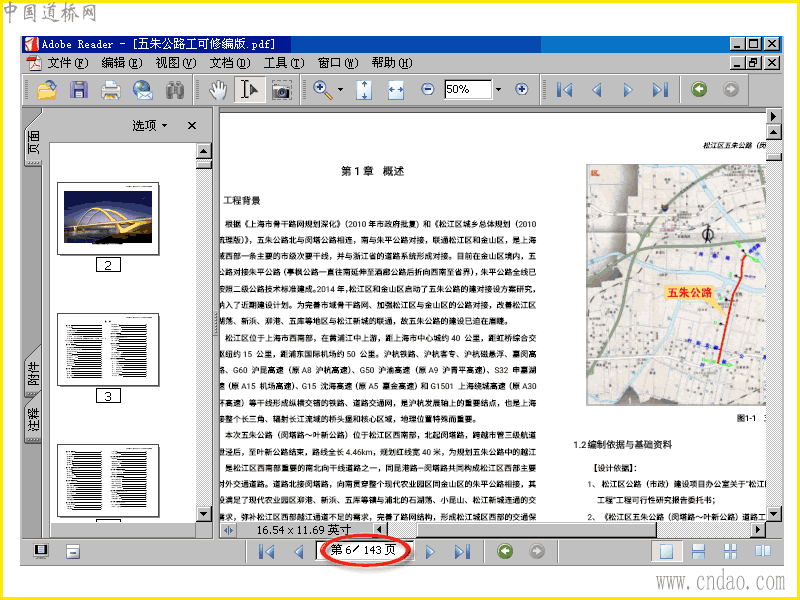This screenshot has height=600, width=800.
Task: Select the Zoom In magnifier tool
Action: [x=322, y=90]
